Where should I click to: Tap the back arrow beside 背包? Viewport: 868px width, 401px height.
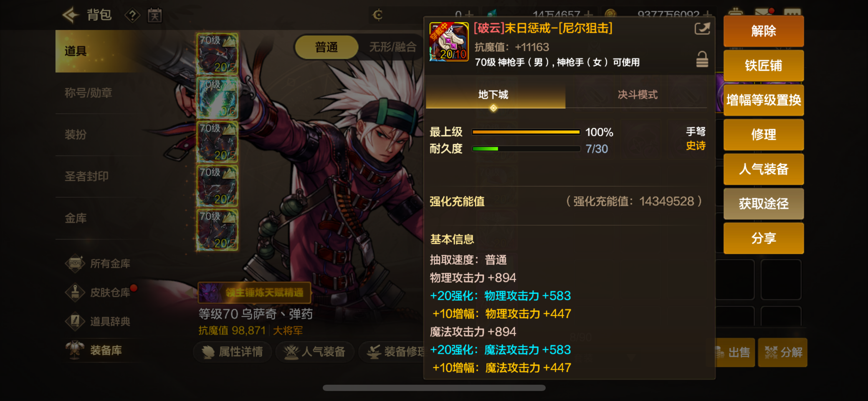70,15
